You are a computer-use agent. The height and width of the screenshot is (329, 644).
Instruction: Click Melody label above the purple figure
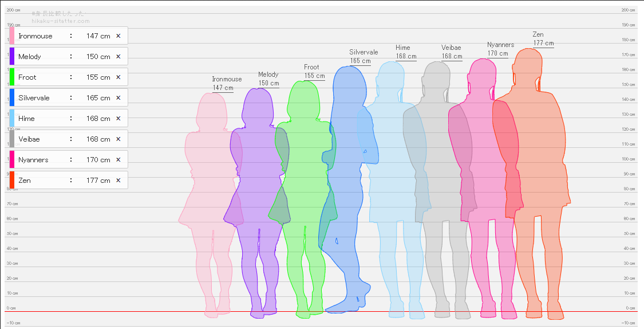[x=268, y=75]
